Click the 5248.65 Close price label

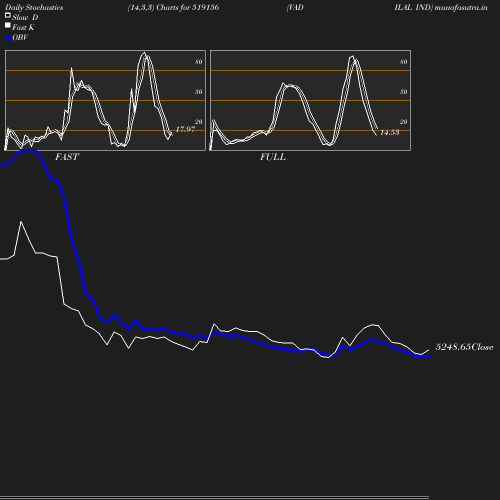pyautogui.click(x=464, y=347)
